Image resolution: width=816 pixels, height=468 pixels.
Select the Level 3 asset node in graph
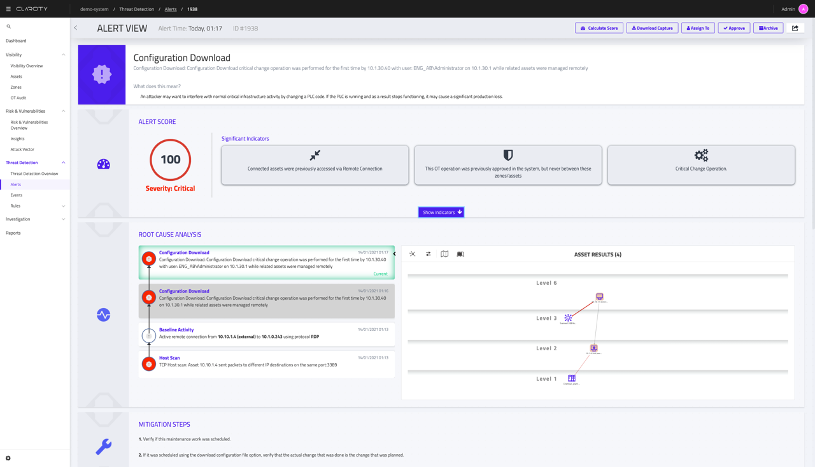(x=568, y=318)
